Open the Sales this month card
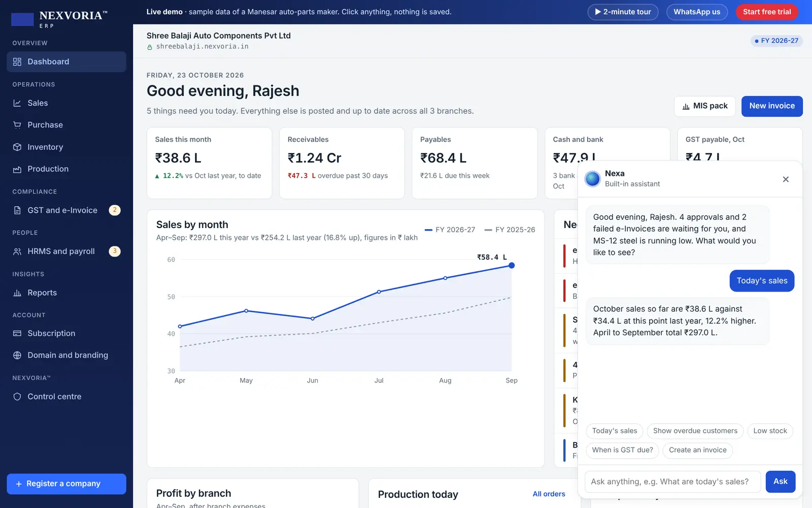This screenshot has height=508, width=812. pos(210,163)
